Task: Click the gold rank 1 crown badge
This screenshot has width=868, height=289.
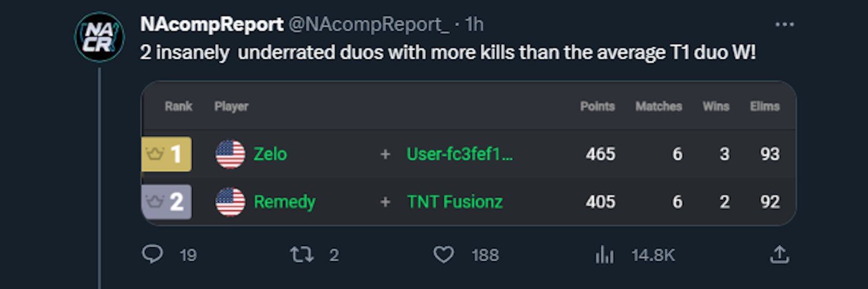Action: [167, 154]
